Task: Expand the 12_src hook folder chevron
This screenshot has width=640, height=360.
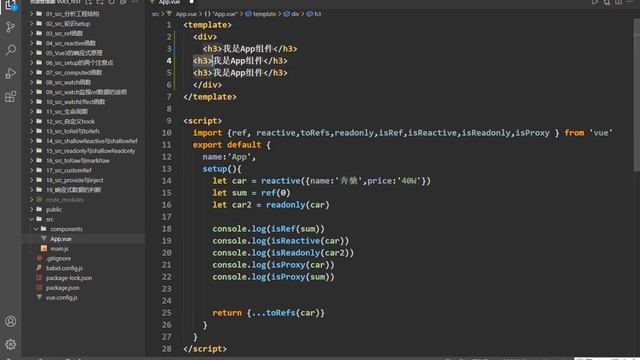Action: (x=31, y=121)
